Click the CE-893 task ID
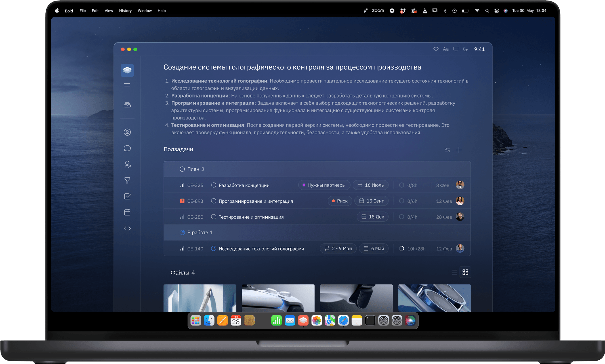Viewport: 605px width, 364px height. point(195,201)
